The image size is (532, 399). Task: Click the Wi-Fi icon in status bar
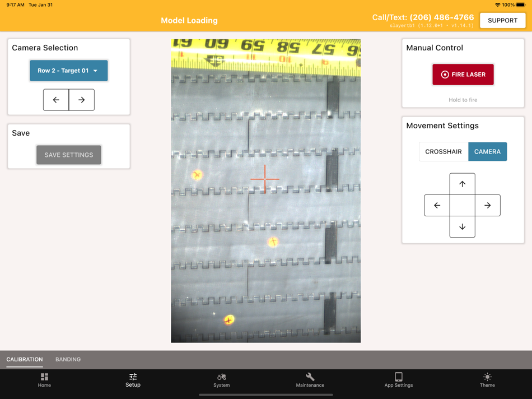coord(497,4)
